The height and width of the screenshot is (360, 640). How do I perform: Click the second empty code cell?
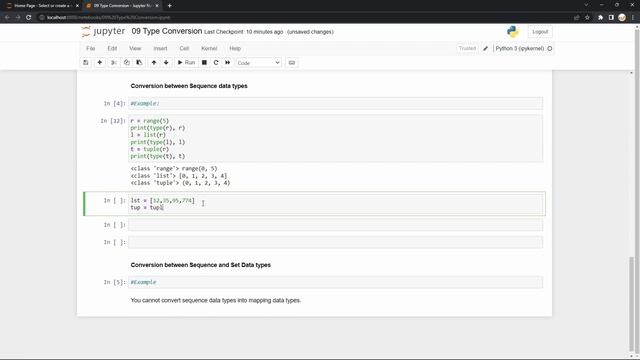click(336, 242)
